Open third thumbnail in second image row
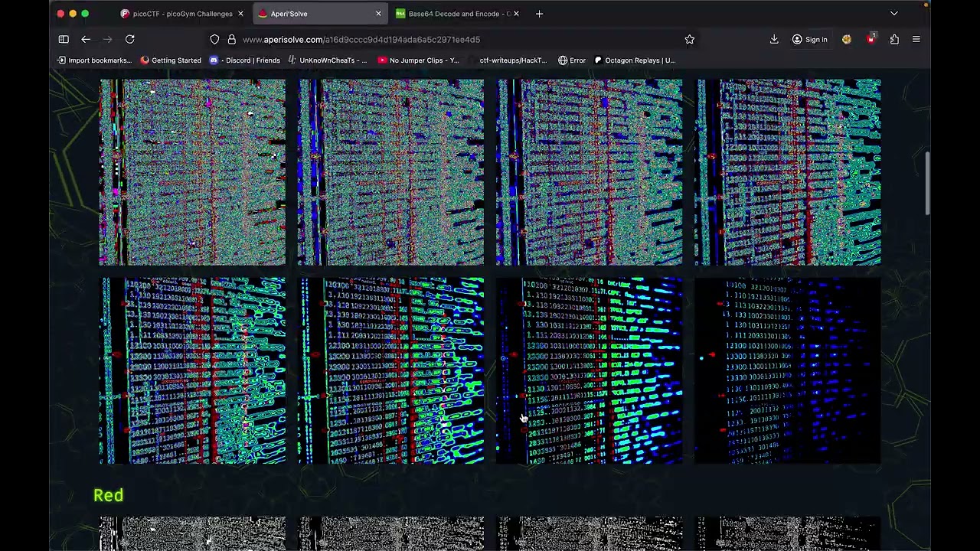This screenshot has height=551, width=980. 589,370
